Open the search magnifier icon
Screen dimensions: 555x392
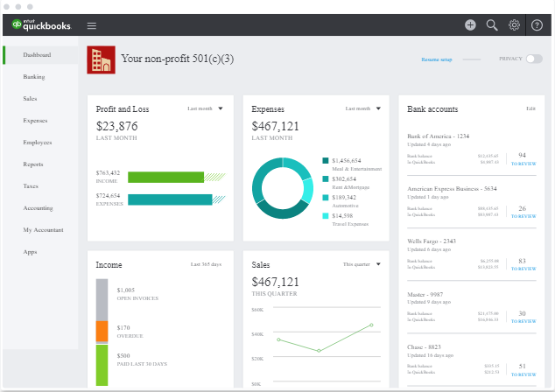[x=492, y=25]
